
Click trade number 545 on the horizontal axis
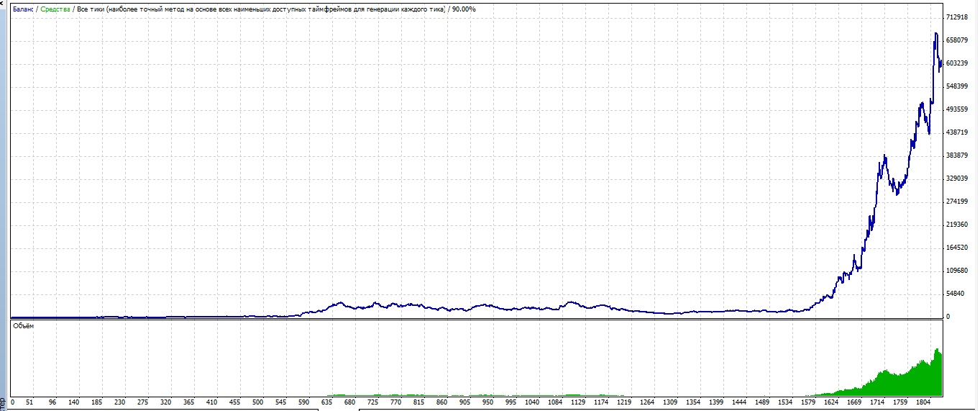(280, 403)
